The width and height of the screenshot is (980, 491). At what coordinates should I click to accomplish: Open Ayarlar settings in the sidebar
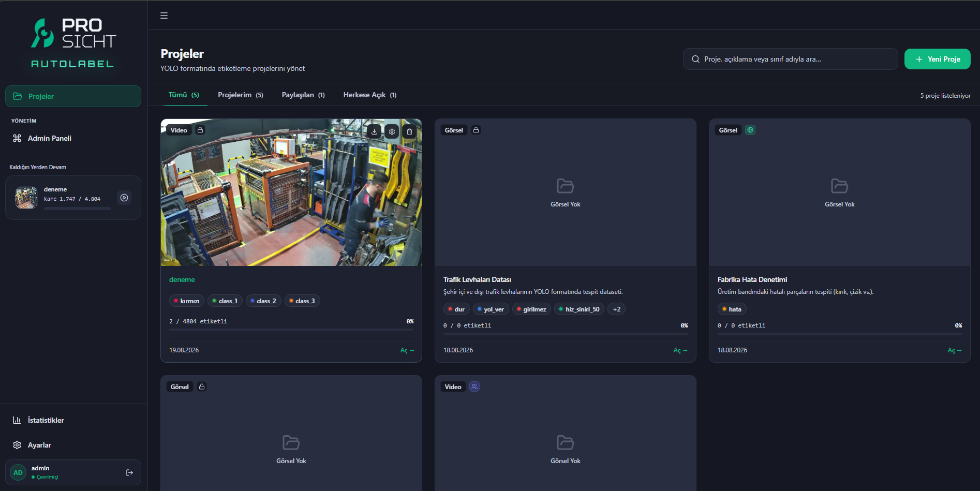click(x=73, y=445)
